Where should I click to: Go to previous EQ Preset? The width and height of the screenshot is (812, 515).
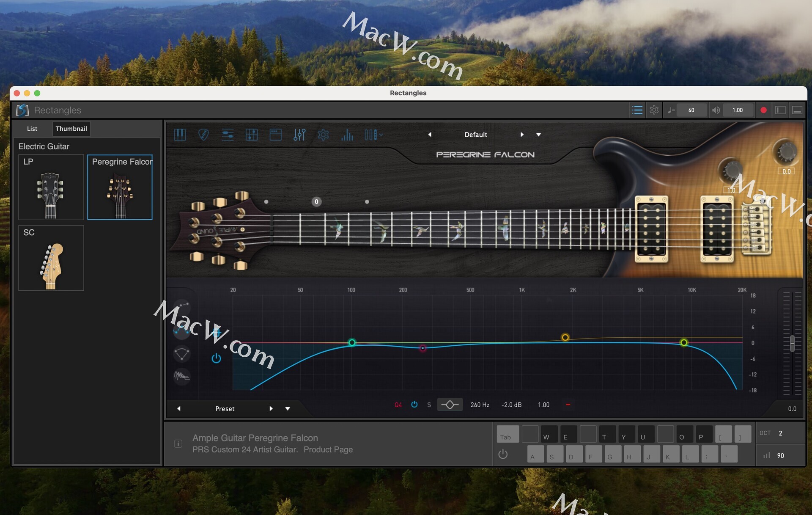(x=179, y=408)
